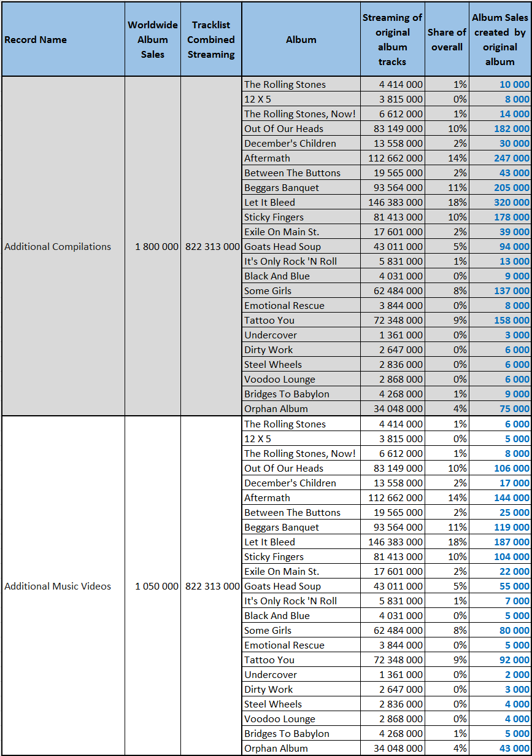Select the 'Album' column header
The height and width of the screenshot is (756, 532).
coord(301,39)
